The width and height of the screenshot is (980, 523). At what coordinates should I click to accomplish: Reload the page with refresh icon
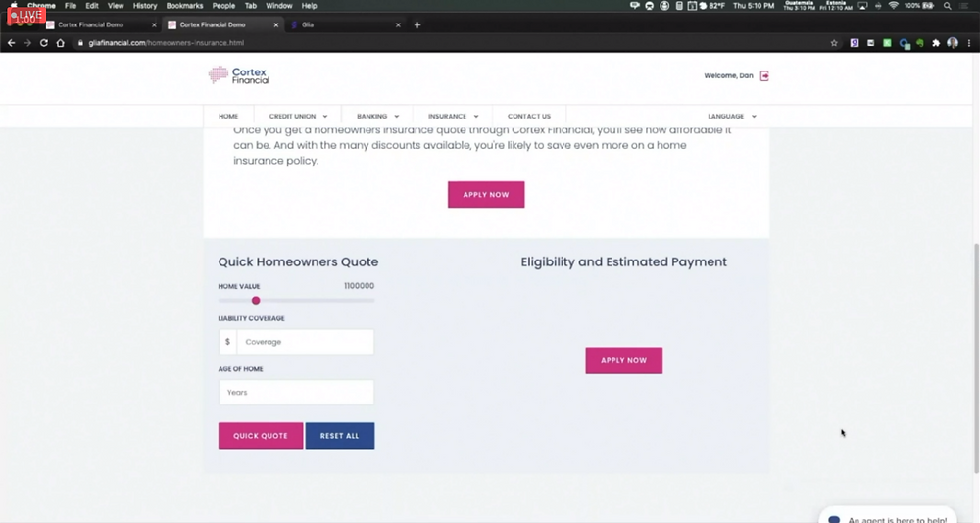point(44,43)
